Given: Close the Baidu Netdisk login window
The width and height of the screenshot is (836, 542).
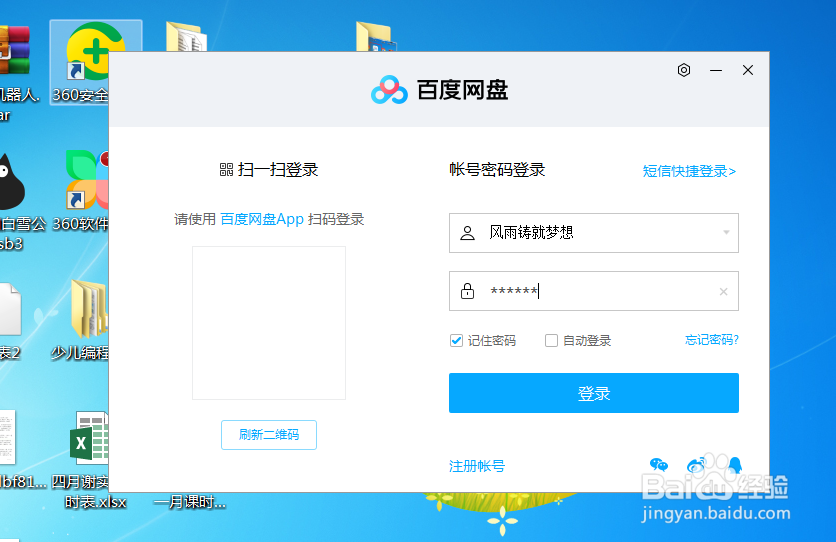Looking at the screenshot, I should (748, 70).
